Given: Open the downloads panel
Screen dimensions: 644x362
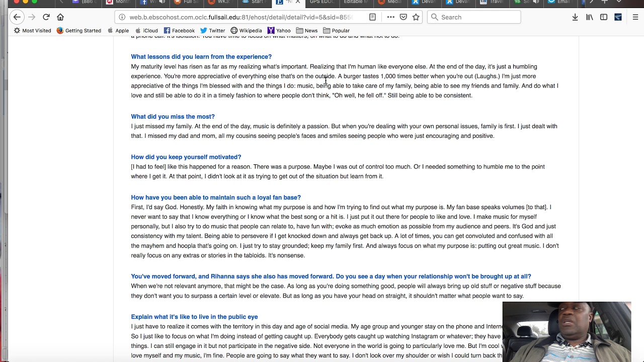Looking at the screenshot, I should click(575, 17).
